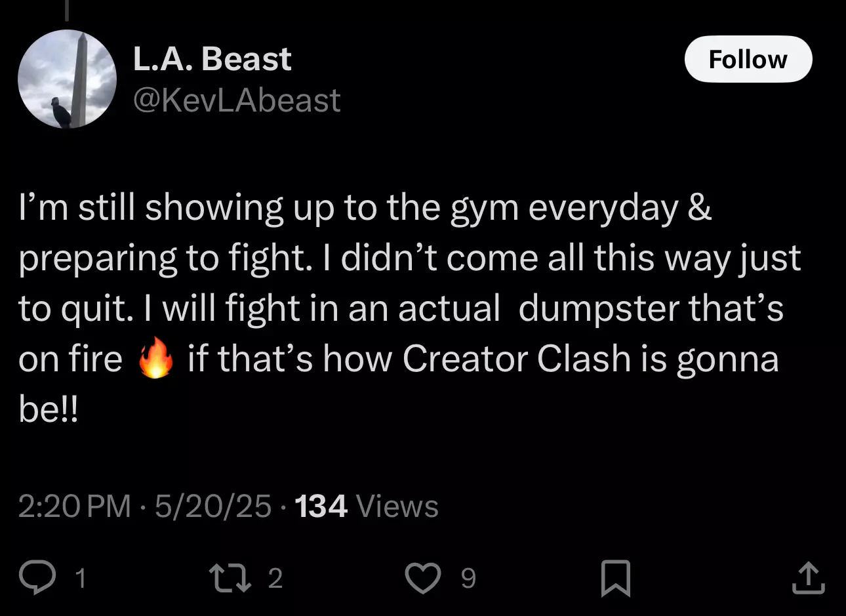The height and width of the screenshot is (616, 846).
Task: Click the fire emoji in the tweet
Action: point(156,358)
